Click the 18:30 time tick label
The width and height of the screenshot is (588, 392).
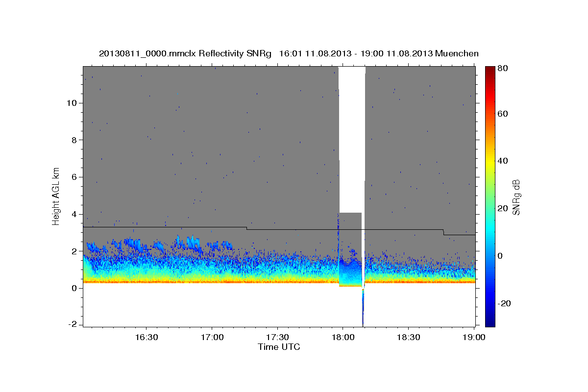tap(408, 337)
